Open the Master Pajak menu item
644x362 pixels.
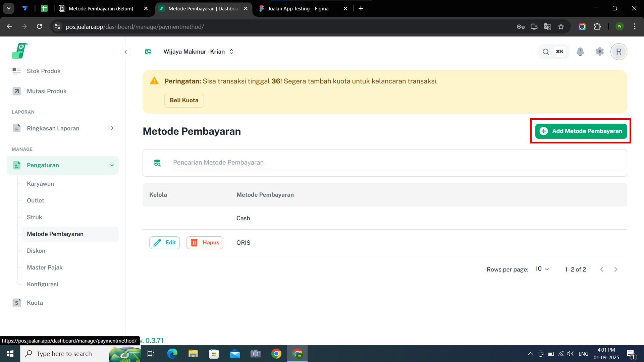point(45,267)
